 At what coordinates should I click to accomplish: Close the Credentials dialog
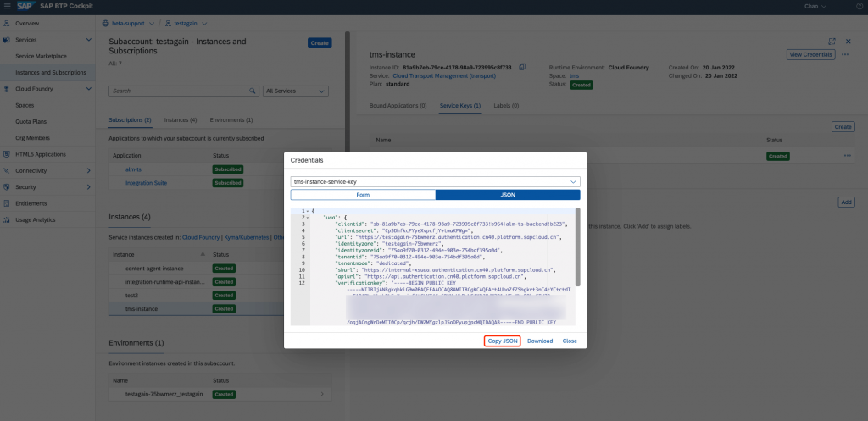(570, 341)
